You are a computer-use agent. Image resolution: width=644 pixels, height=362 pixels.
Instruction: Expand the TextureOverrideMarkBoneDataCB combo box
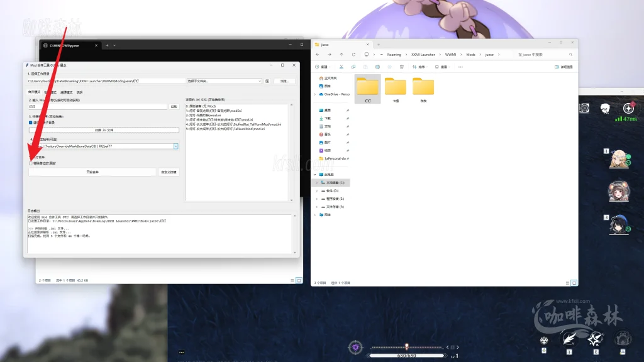coord(176,146)
